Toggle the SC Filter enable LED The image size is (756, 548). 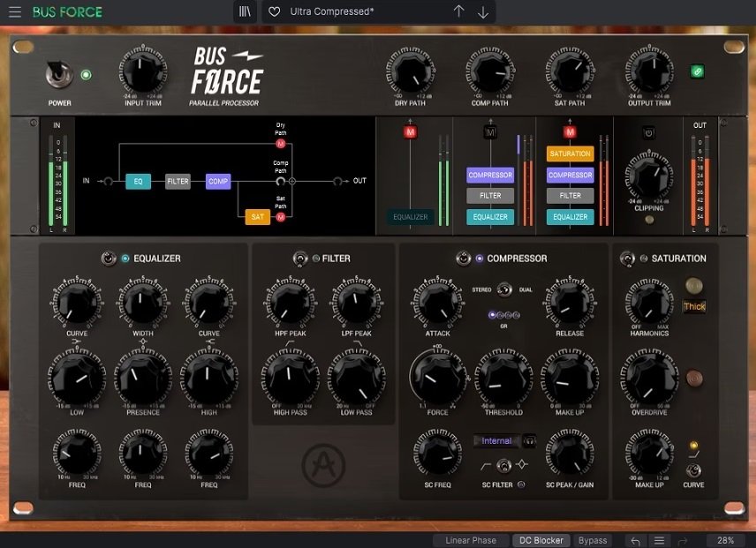click(x=521, y=484)
